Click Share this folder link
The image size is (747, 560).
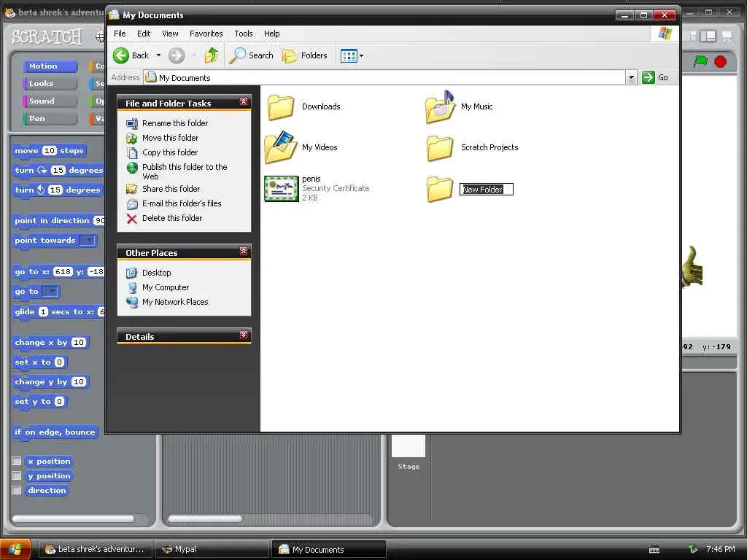(171, 189)
